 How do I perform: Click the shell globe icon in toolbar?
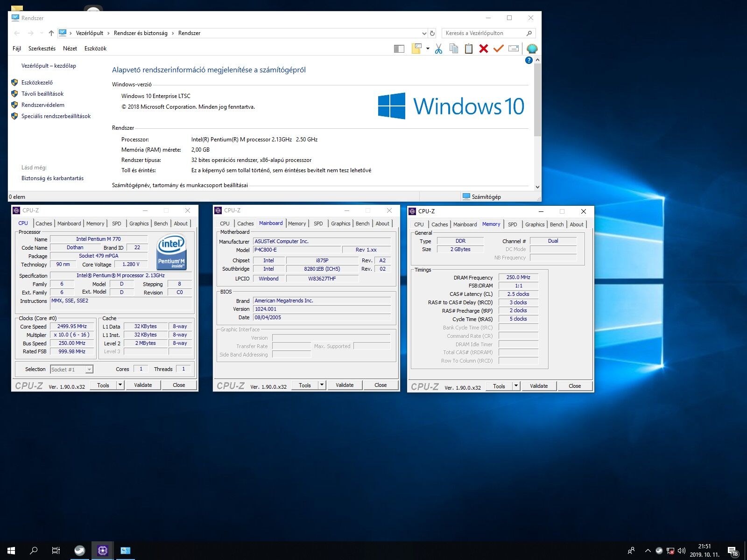(x=532, y=49)
